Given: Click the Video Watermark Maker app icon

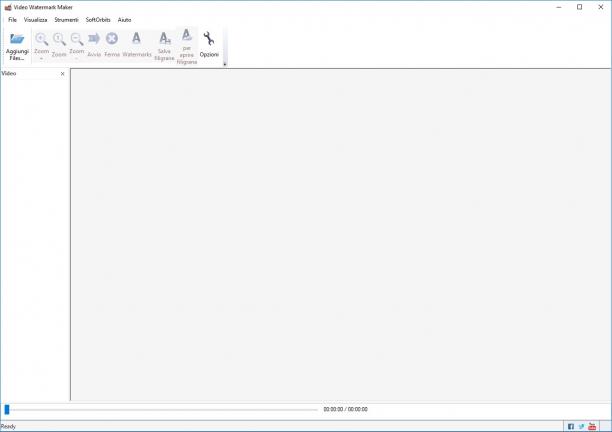Looking at the screenshot, I should click(8, 7).
